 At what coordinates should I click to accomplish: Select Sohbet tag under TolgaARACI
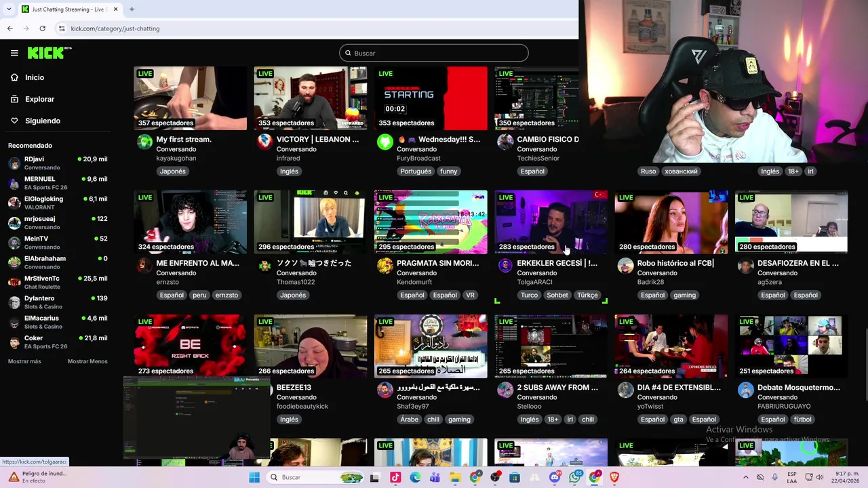(557, 296)
